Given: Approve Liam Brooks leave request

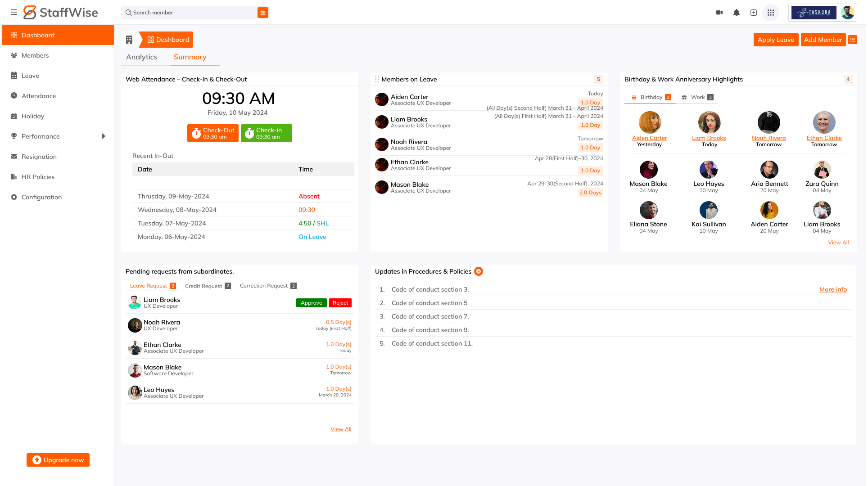Looking at the screenshot, I should pos(311,303).
